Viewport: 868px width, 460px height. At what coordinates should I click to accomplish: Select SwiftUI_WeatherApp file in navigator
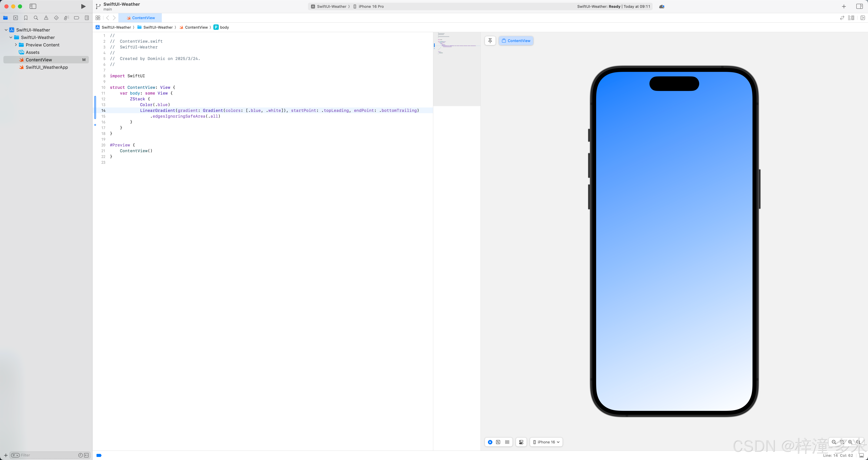pos(46,67)
